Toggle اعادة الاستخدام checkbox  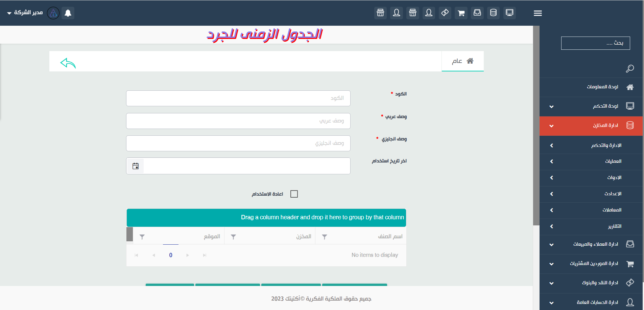coord(294,194)
